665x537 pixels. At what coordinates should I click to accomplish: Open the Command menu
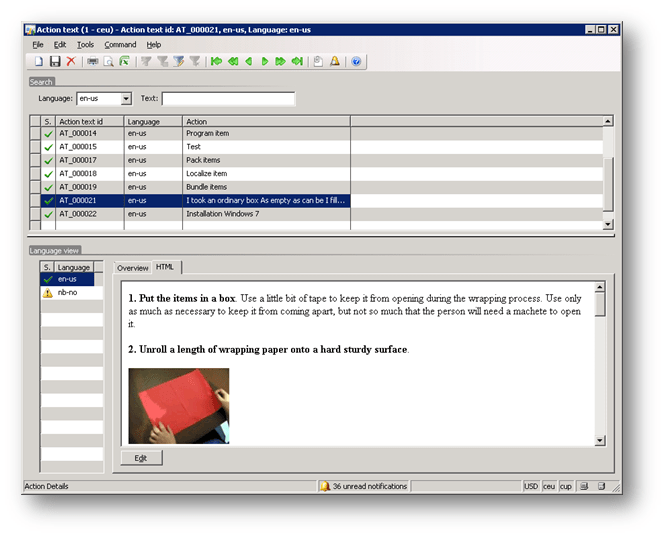[x=120, y=45]
